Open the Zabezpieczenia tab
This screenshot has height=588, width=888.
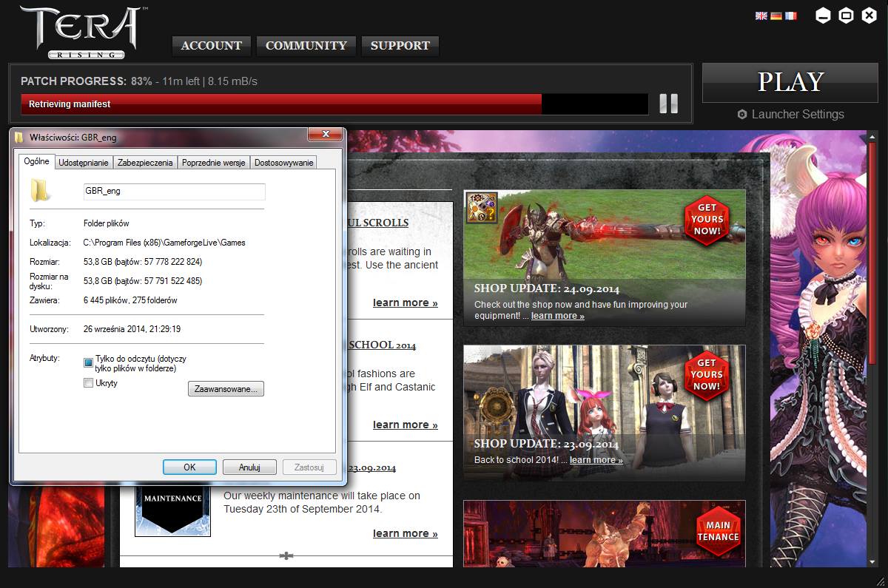pos(145,163)
